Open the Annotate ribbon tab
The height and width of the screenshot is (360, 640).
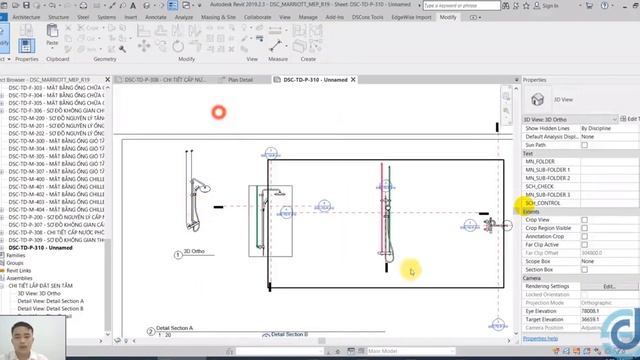click(156, 17)
